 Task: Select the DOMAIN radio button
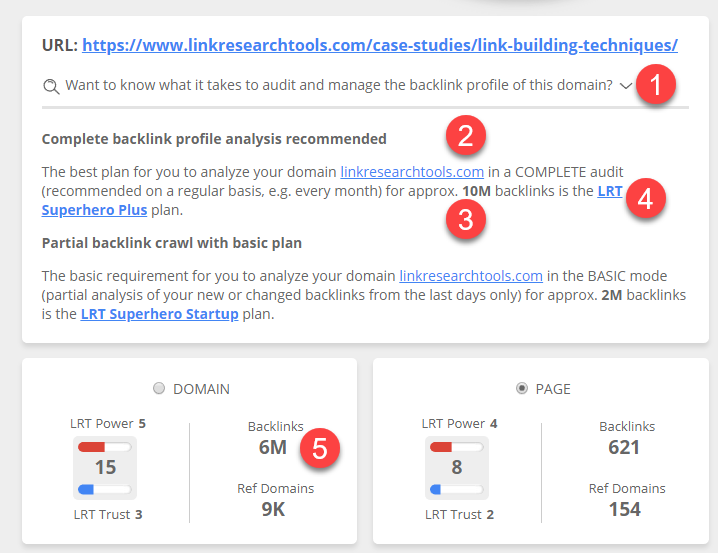click(x=159, y=388)
